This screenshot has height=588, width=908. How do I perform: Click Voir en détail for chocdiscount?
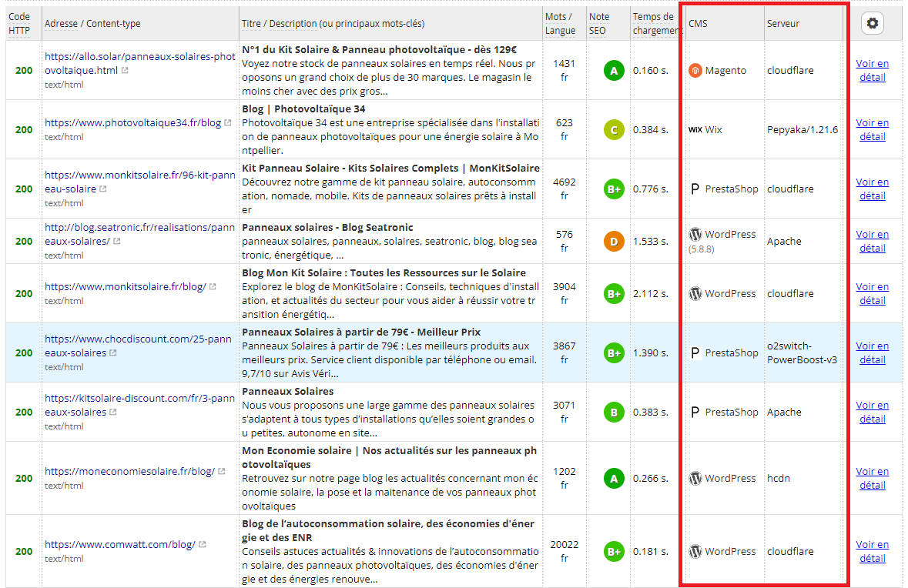[x=872, y=352]
